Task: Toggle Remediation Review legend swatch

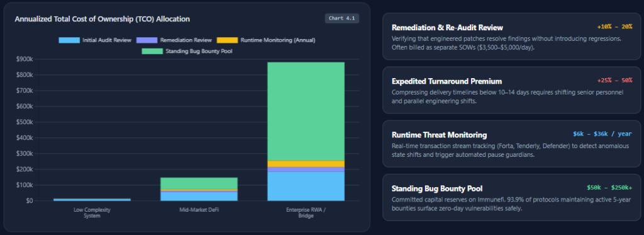Action: [147, 40]
